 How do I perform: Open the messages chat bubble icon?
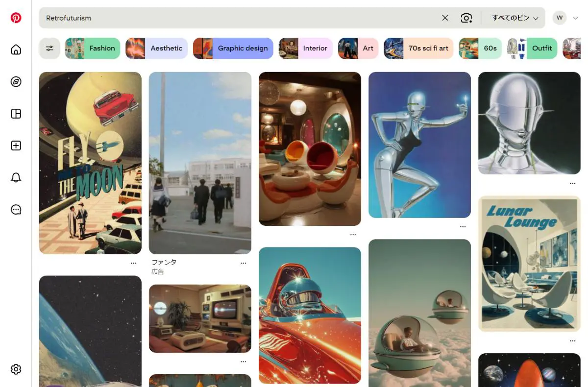[16, 210]
